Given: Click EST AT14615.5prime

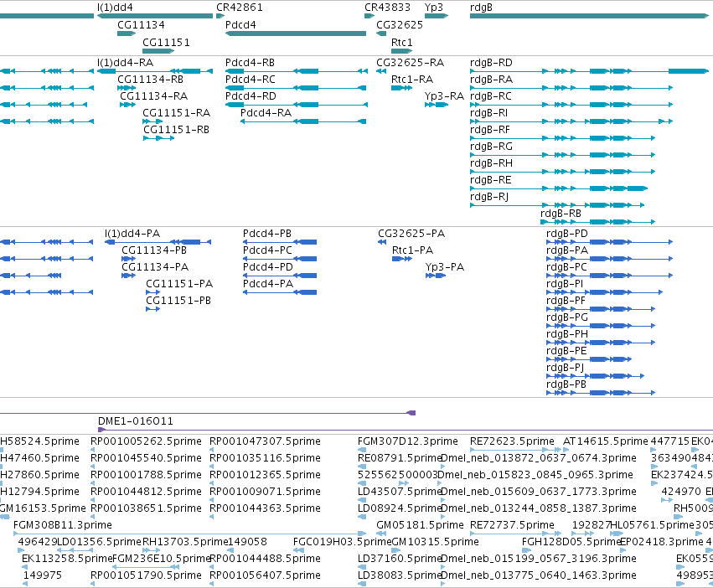Looking at the screenshot, I should pyautogui.click(x=605, y=441).
